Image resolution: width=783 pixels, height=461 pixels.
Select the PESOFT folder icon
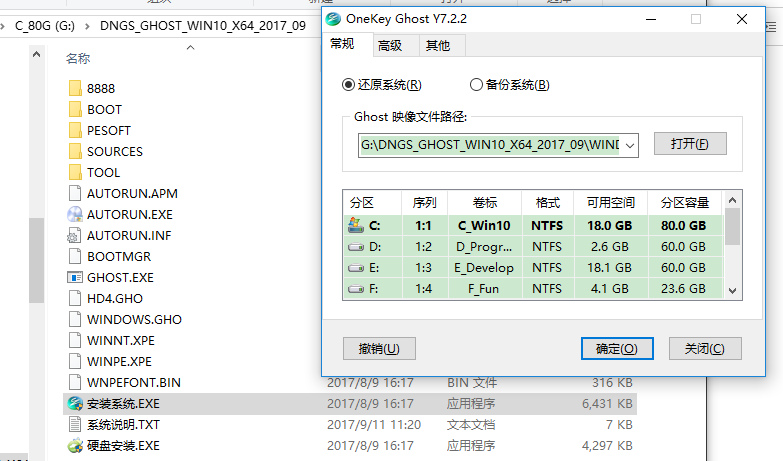coord(75,130)
